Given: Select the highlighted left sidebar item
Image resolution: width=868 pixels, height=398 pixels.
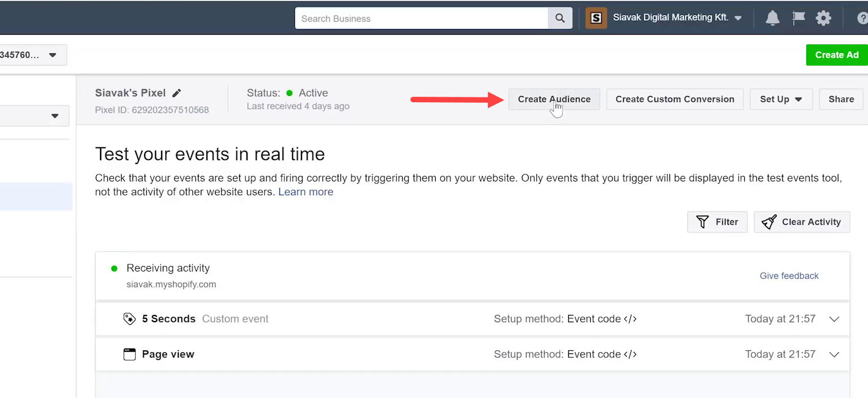Looking at the screenshot, I should click(36, 196).
